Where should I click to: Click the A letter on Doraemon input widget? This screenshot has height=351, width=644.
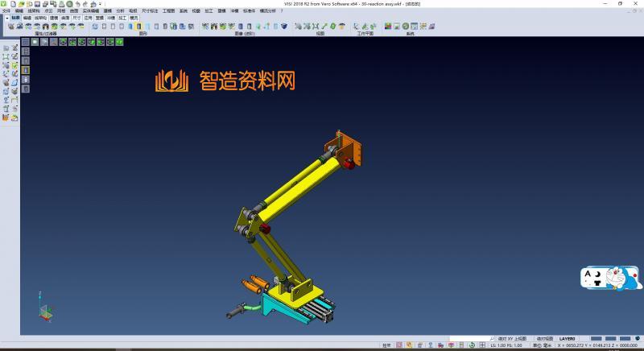[588, 274]
